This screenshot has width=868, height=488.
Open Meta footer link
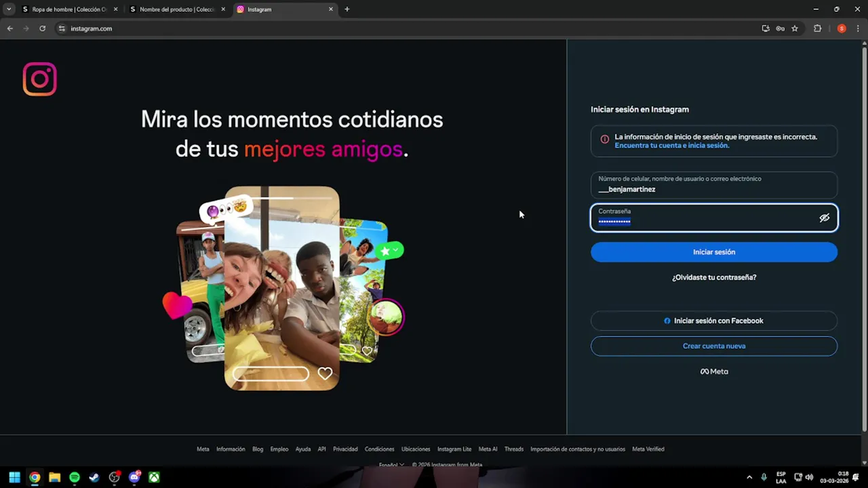click(203, 449)
